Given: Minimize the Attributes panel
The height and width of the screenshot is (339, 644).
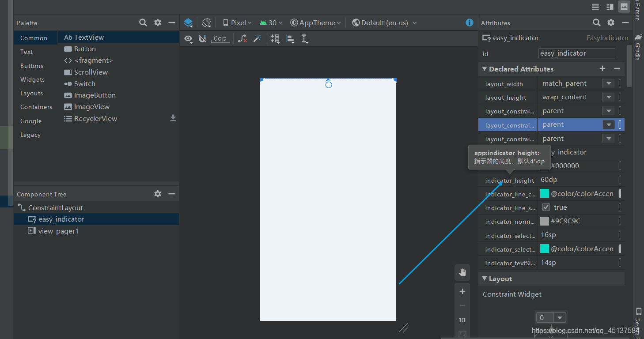Looking at the screenshot, I should pyautogui.click(x=625, y=23).
